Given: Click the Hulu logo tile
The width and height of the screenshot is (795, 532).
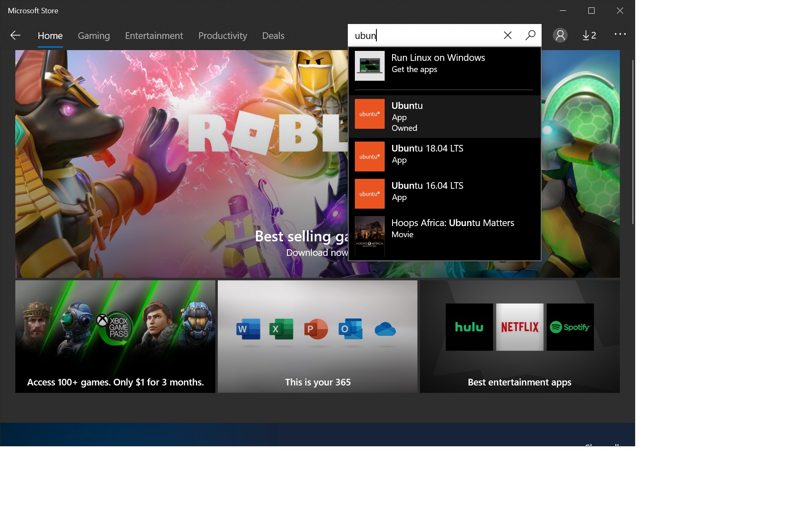Looking at the screenshot, I should pyautogui.click(x=469, y=327).
